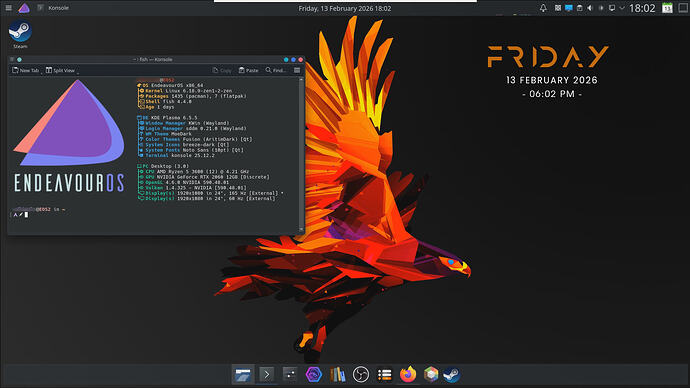Open the brightness icon in system tray
This screenshot has height=388, width=690.
pos(601,8)
